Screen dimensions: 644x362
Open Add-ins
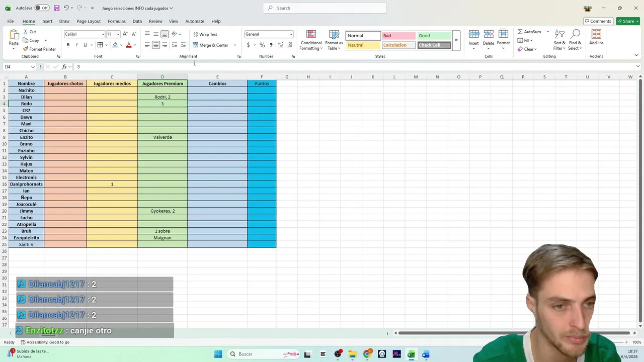596,37
